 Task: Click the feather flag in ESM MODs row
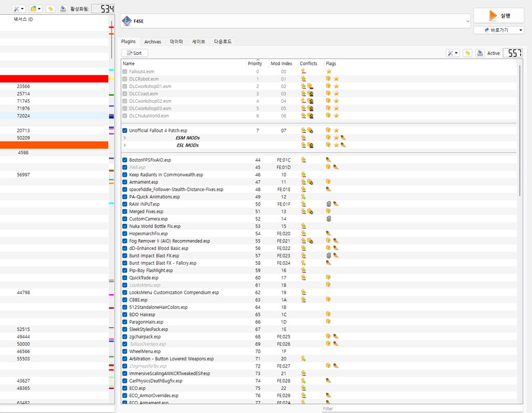pyautogui.click(x=343, y=138)
